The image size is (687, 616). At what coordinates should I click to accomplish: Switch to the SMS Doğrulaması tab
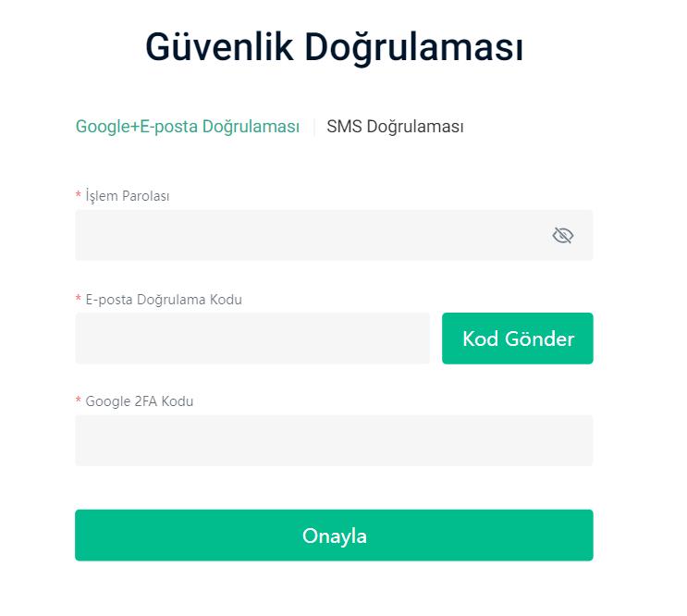pos(395,127)
